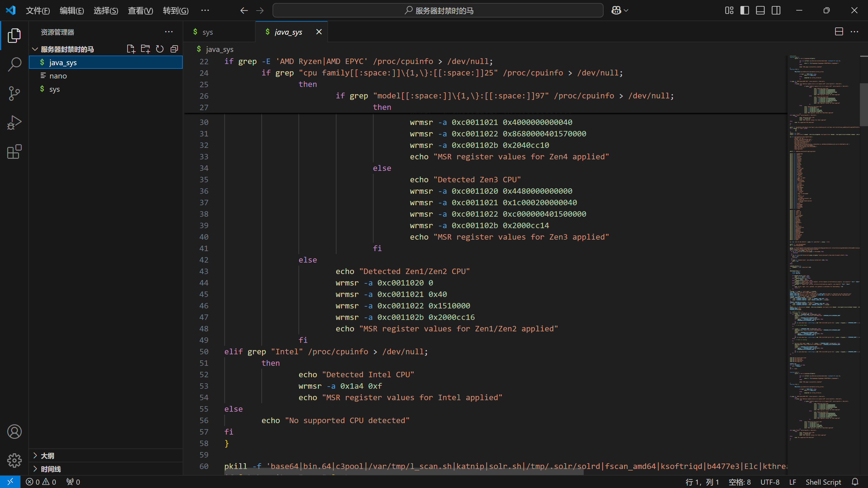
Task: Open the 文件(F) menu
Action: click(x=38, y=11)
